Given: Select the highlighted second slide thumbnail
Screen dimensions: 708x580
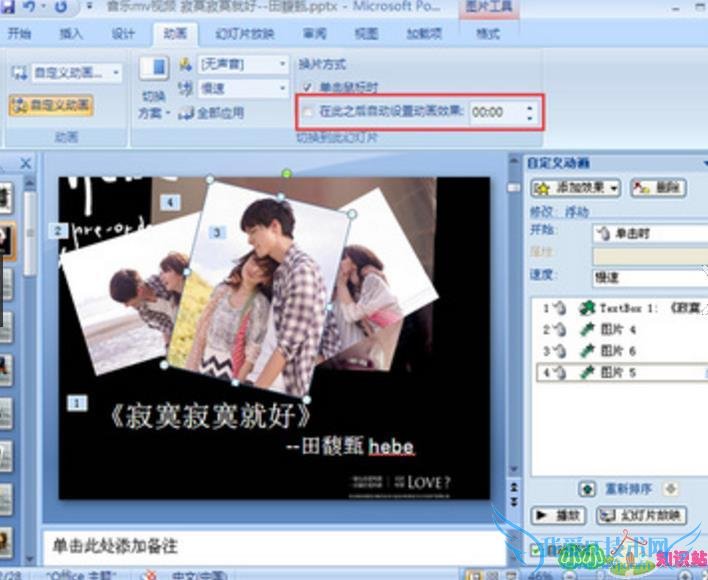Looking at the screenshot, I should [6, 240].
